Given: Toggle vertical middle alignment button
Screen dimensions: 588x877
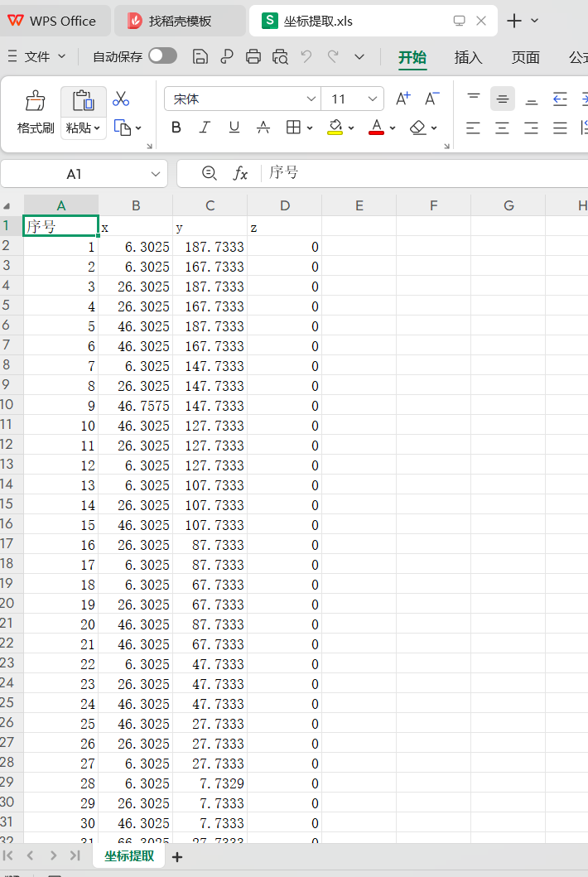Looking at the screenshot, I should [x=502, y=99].
